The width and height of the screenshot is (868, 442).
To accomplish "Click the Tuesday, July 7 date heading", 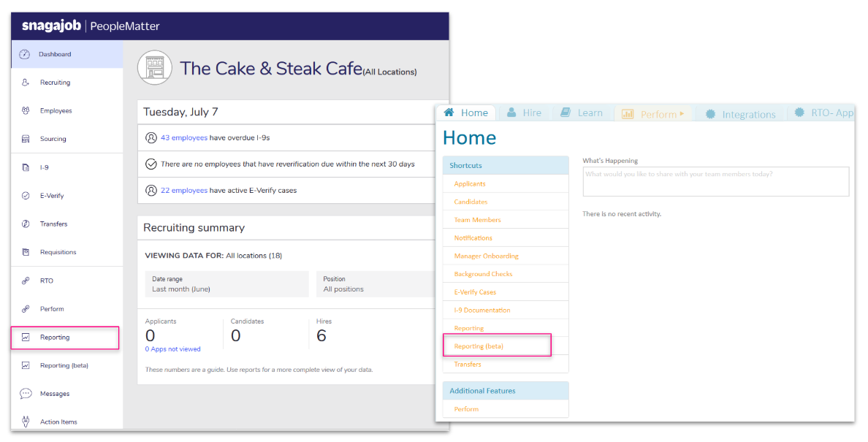I will [x=180, y=112].
